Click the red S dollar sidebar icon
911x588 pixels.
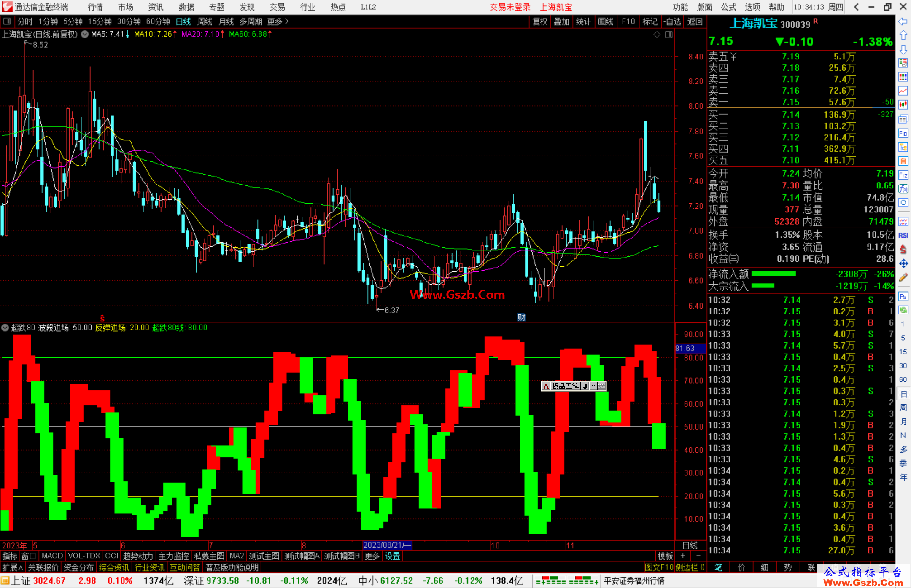tap(903, 250)
